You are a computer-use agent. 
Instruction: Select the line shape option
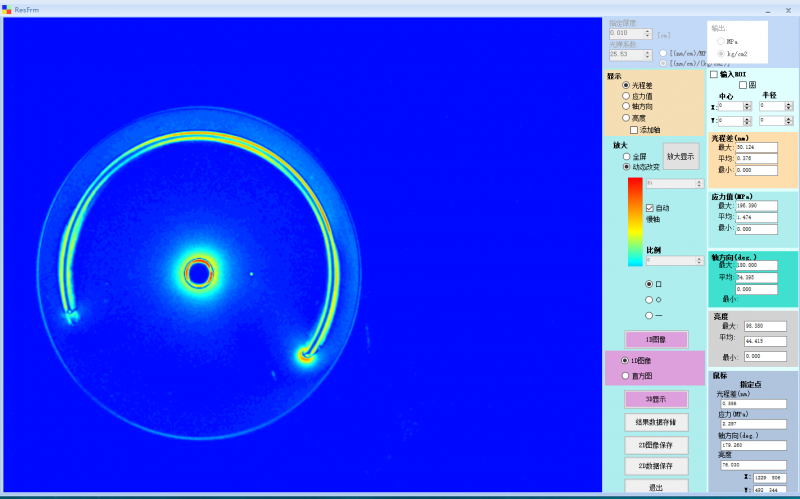(x=649, y=315)
